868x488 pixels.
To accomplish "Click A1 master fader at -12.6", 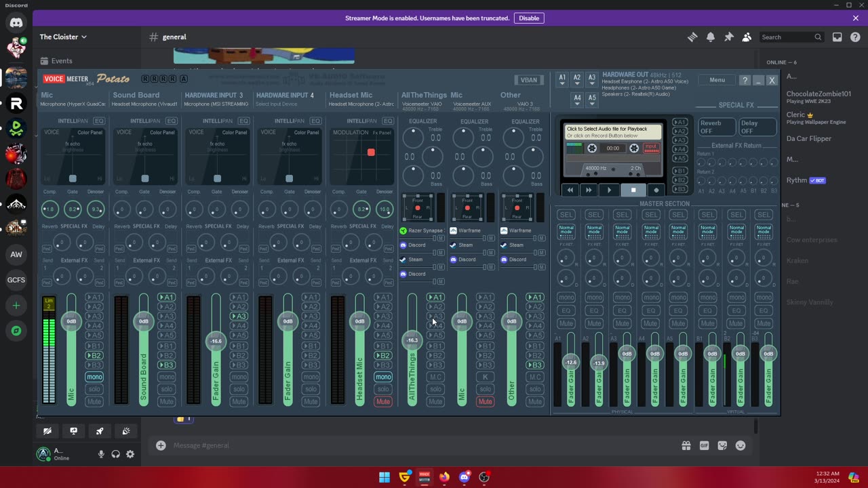I will (571, 362).
